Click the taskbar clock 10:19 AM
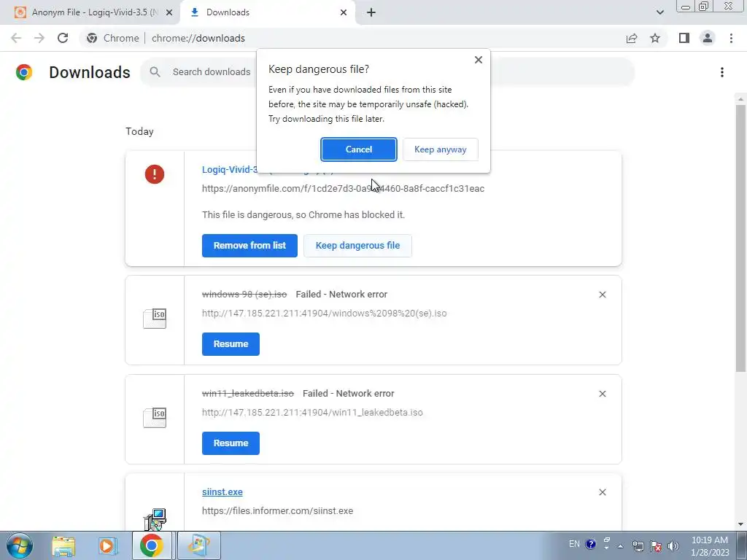 [709, 540]
